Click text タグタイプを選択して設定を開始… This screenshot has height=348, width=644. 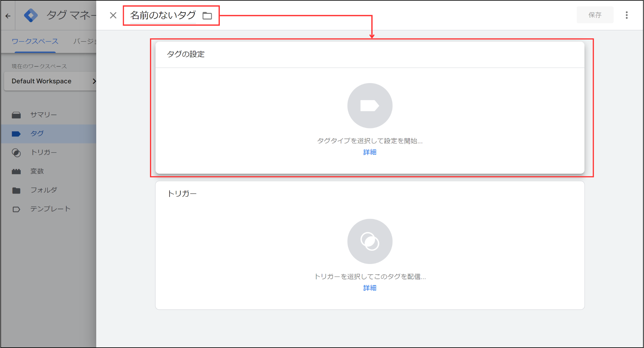click(370, 141)
